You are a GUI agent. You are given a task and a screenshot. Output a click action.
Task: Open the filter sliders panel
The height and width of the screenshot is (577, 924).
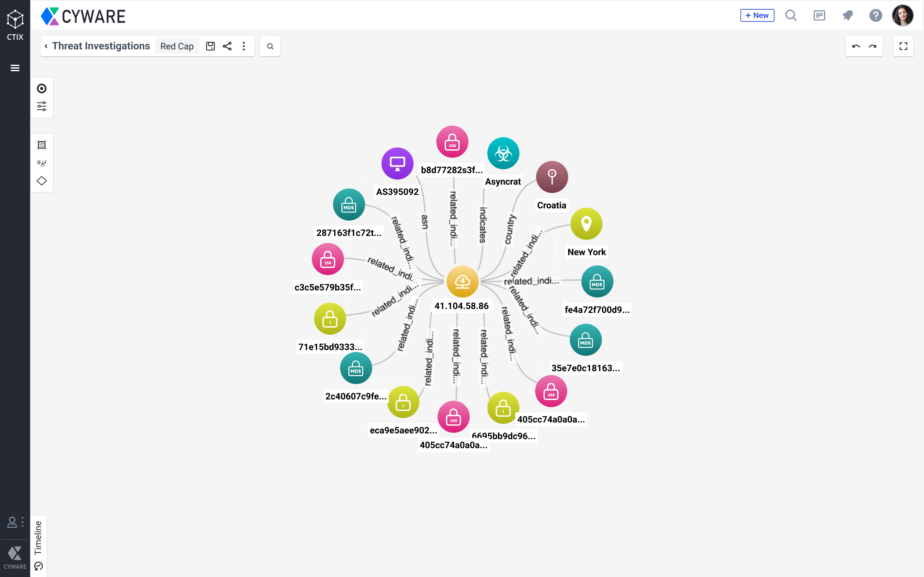tap(42, 106)
